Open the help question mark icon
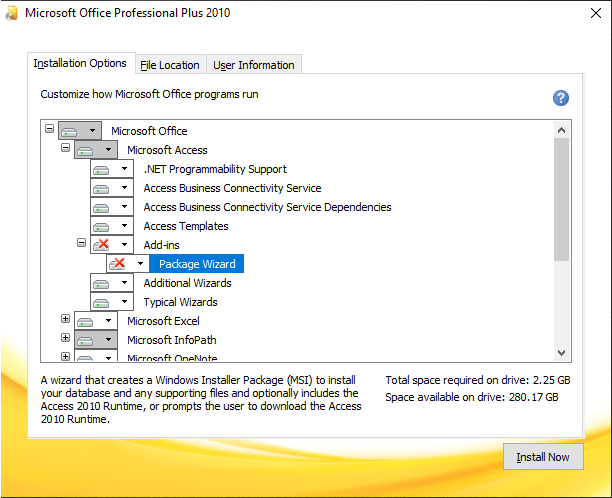This screenshot has height=498, width=612. point(560,98)
